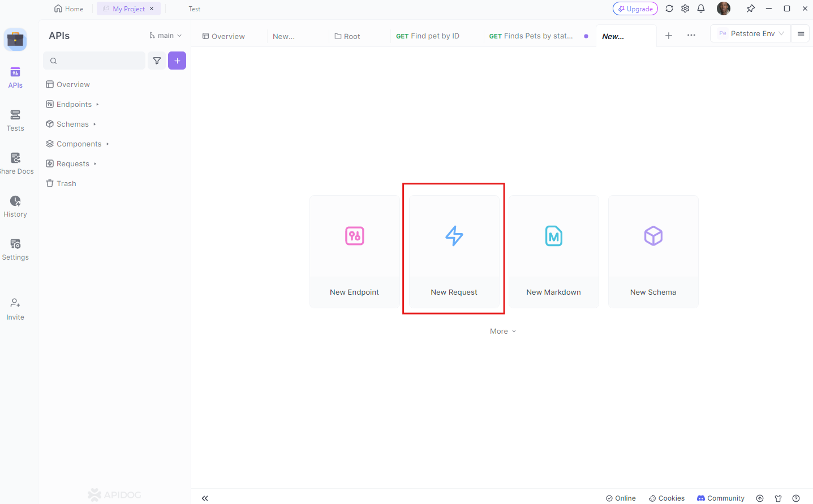Open the APIs section in sidebar
Image resolution: width=813 pixels, height=504 pixels.
point(15,78)
